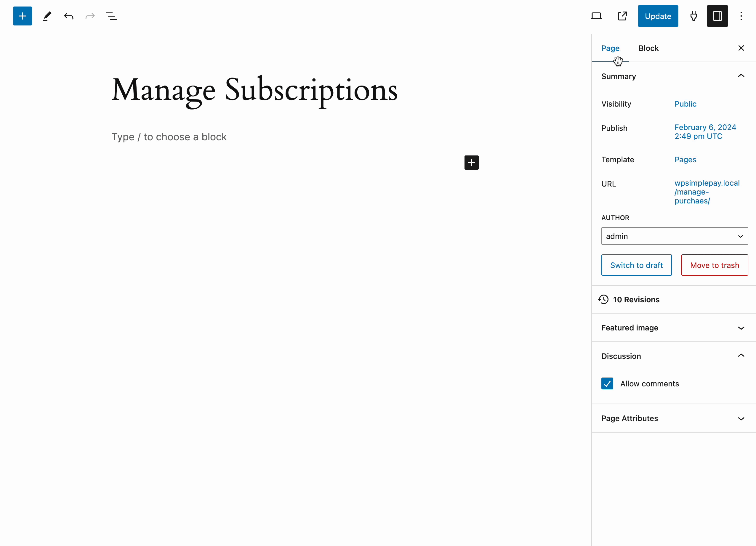Image resolution: width=756 pixels, height=546 pixels.
Task: Toggle the Settings sidebar panel
Action: click(717, 16)
